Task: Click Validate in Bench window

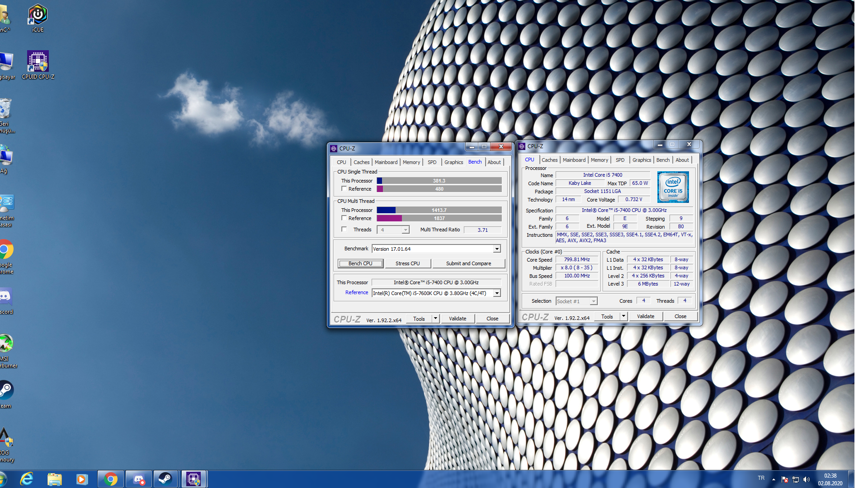Action: coord(458,319)
